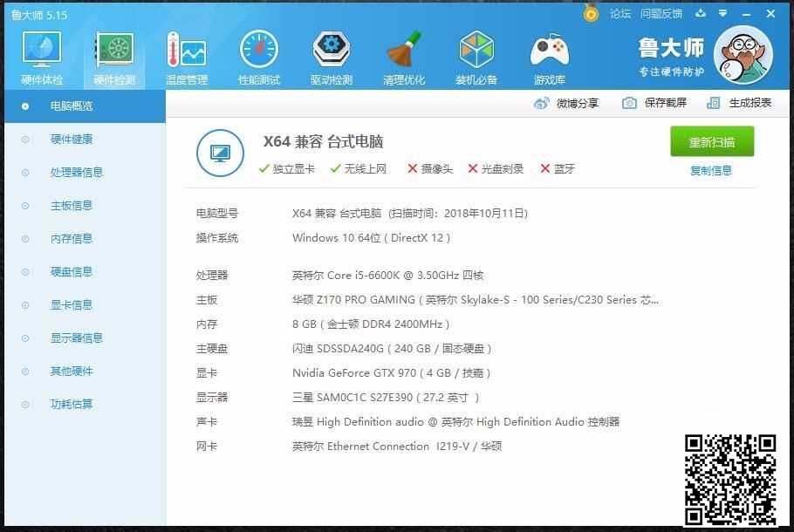This screenshot has height=532, width=794.
Task: Select 处理器信息 in the sidebar
Action: [77, 173]
